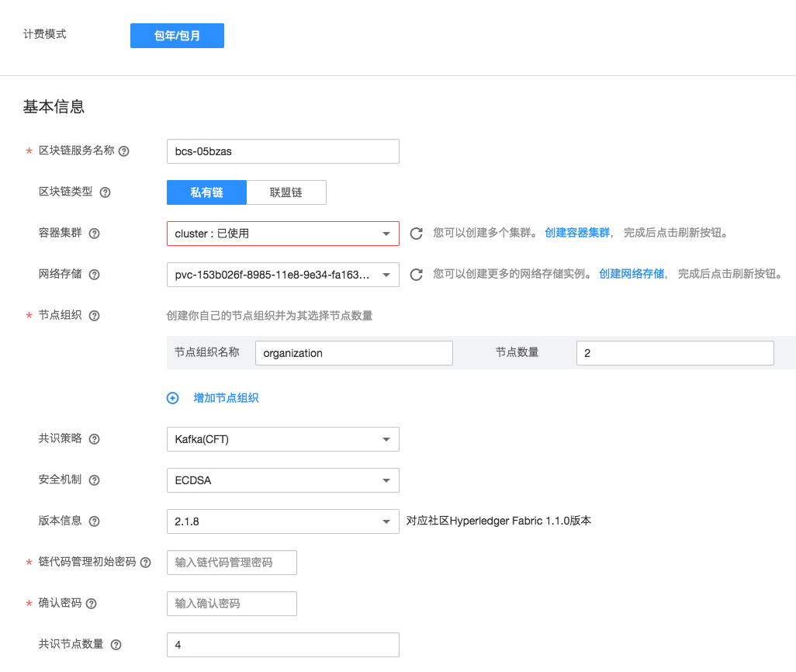The height and width of the screenshot is (672, 796).
Task: Click the 创建你自己的节点组织并为其选择节点数量 hint text
Action: [x=269, y=316]
